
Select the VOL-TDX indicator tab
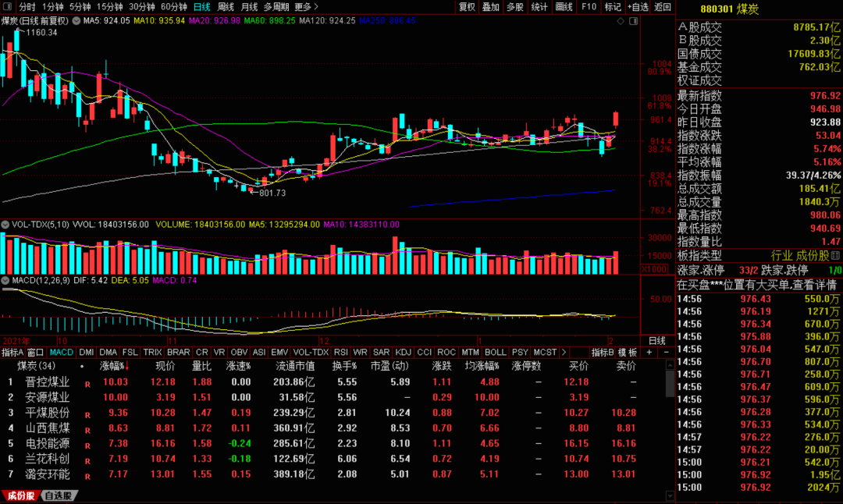tap(311, 353)
